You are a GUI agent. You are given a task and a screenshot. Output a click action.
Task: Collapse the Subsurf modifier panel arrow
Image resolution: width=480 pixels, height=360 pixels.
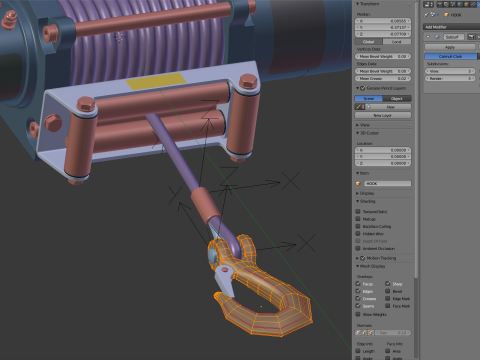point(428,37)
